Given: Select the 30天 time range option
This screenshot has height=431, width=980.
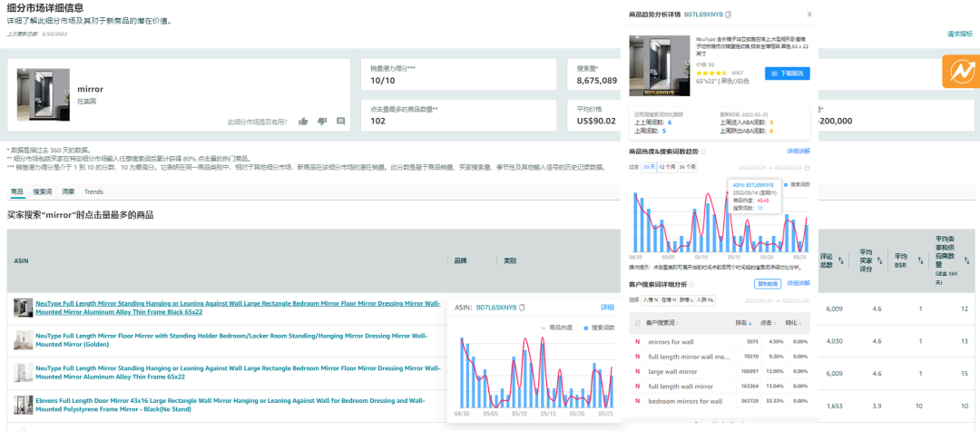Looking at the screenshot, I should tap(649, 167).
